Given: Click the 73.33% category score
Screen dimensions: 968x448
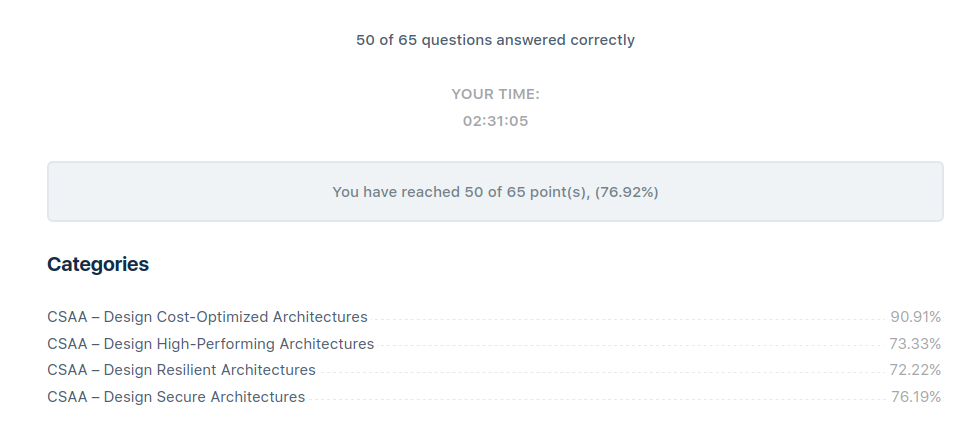Looking at the screenshot, I should (915, 344).
